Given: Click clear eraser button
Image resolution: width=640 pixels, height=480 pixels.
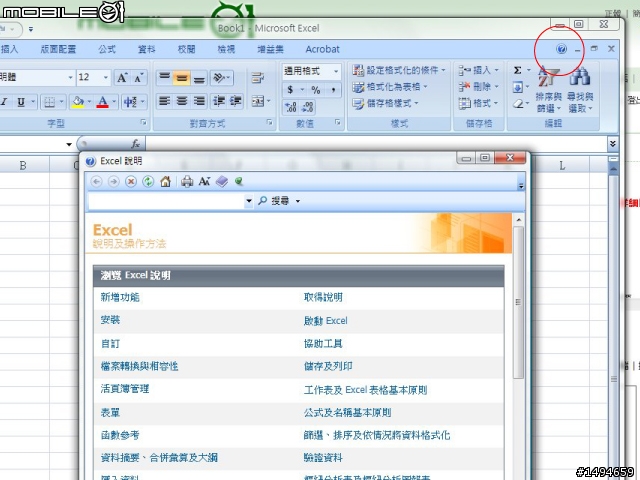Looking at the screenshot, I should point(518,104).
